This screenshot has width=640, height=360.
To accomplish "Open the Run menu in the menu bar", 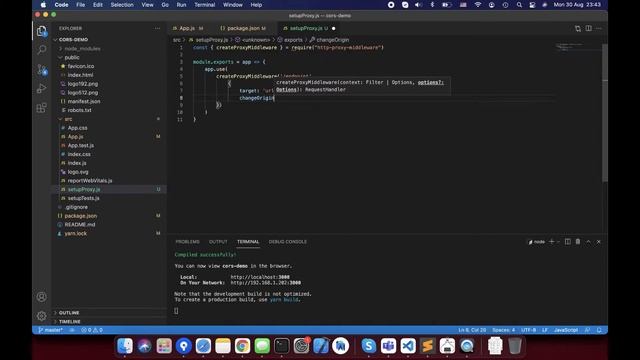I will (181, 5).
